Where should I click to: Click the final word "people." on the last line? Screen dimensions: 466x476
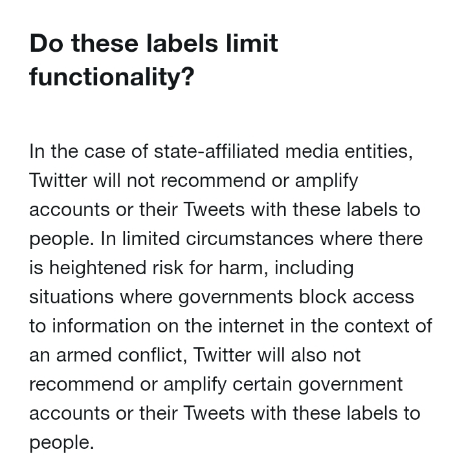point(61,442)
